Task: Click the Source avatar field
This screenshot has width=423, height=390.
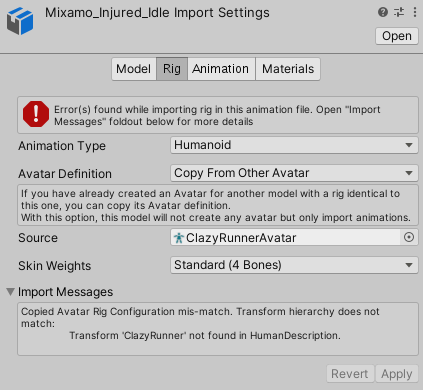Action: (x=285, y=237)
